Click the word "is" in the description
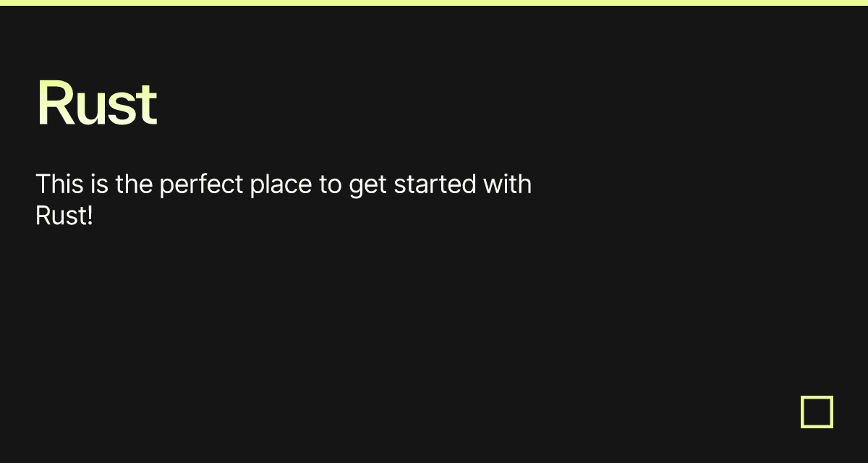868x463 pixels. pos(100,184)
